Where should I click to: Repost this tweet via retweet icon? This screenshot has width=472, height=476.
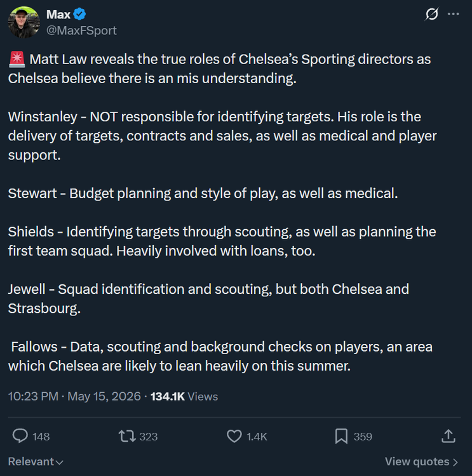pyautogui.click(x=127, y=436)
